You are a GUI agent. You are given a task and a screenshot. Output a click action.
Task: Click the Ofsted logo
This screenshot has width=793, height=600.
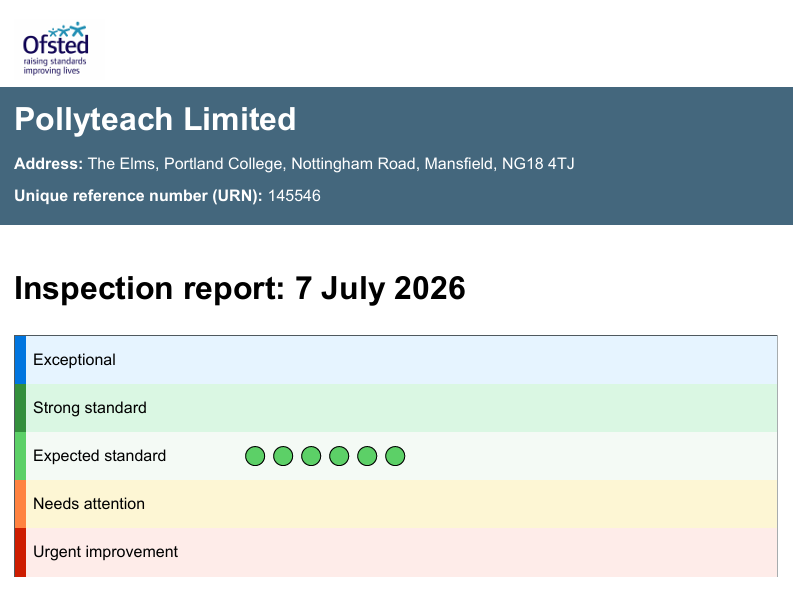coord(56,48)
